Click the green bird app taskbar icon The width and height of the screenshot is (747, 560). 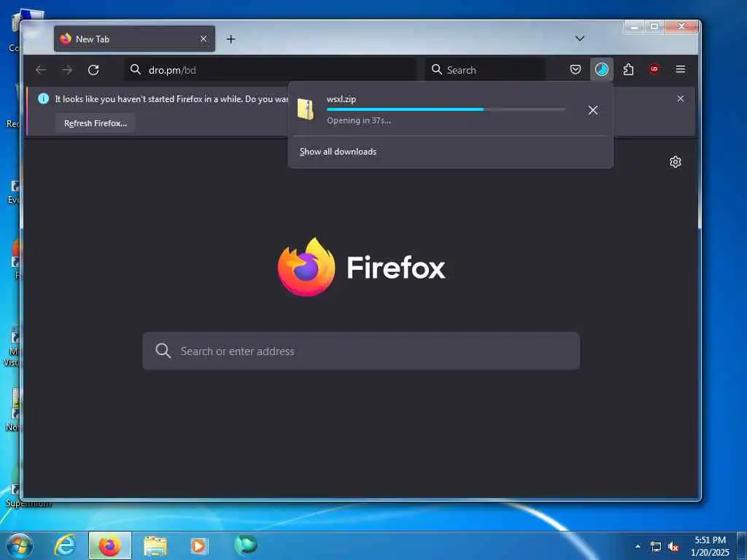(x=245, y=545)
